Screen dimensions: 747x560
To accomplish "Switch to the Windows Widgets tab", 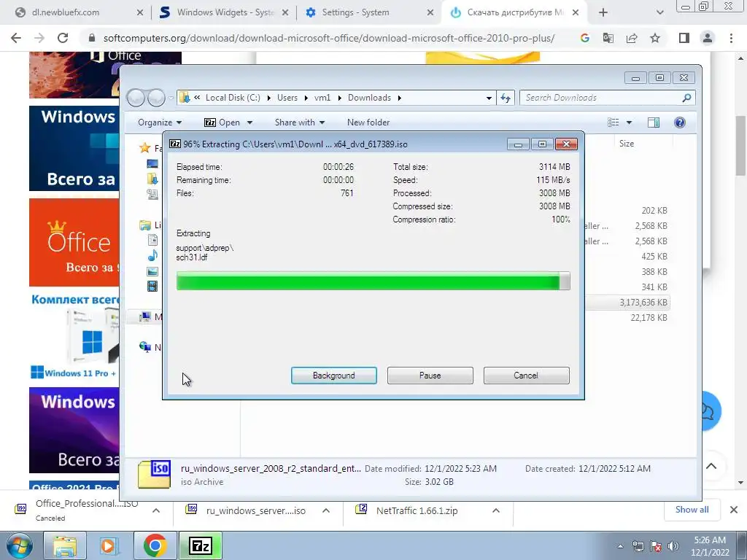I will pyautogui.click(x=224, y=12).
